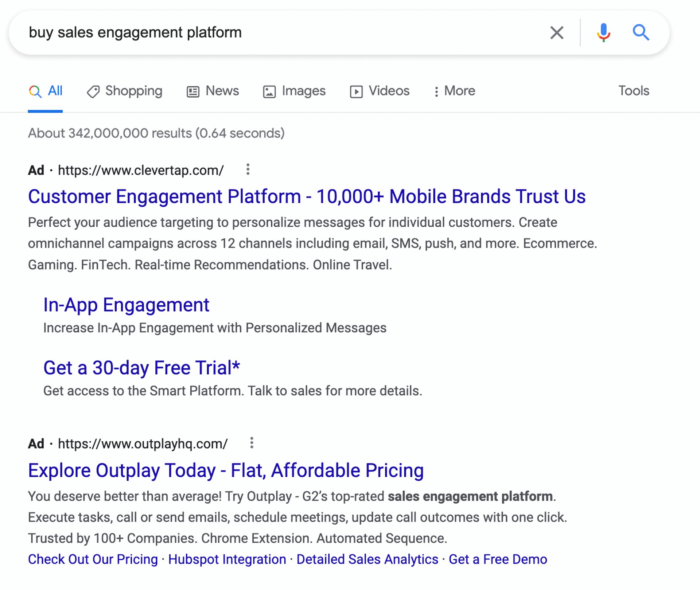Open the Customer Engagement Platform ad headline
This screenshot has width=700, height=590.
(306, 196)
